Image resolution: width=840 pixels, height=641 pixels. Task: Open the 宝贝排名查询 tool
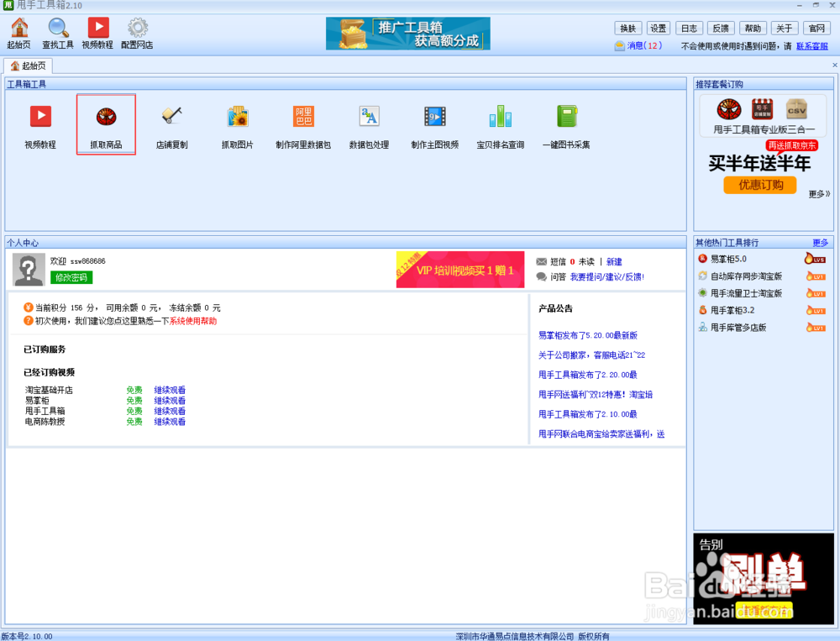click(x=501, y=127)
